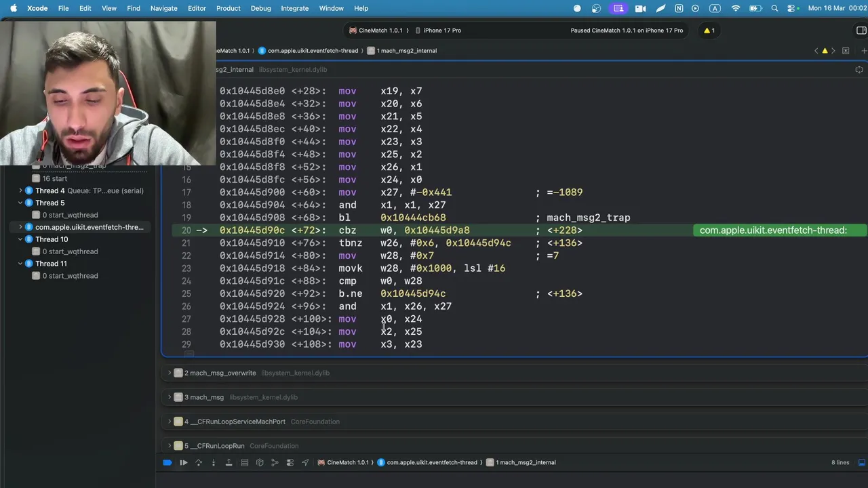Expand Thread 4 disclosure triangle

tap(20, 191)
